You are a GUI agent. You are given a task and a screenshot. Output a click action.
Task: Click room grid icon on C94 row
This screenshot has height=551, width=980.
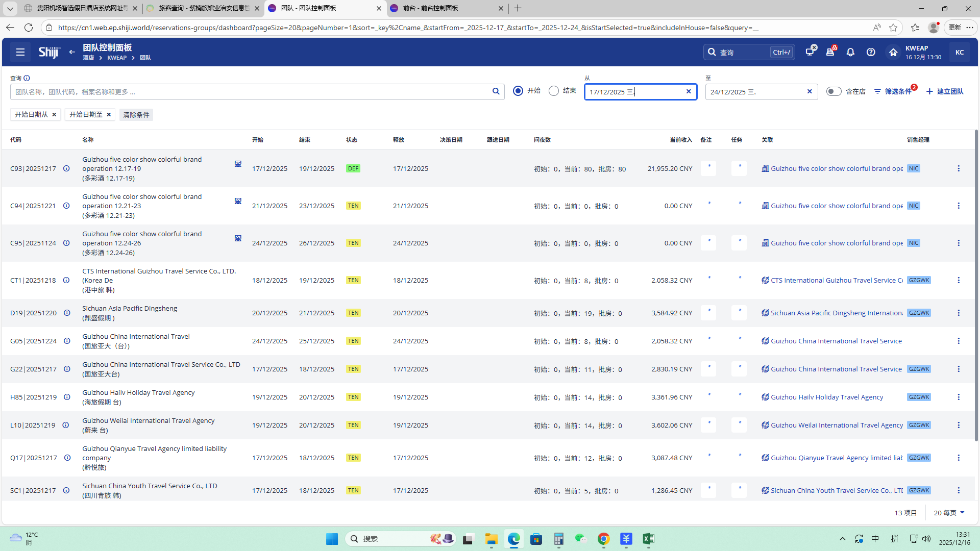238,201
